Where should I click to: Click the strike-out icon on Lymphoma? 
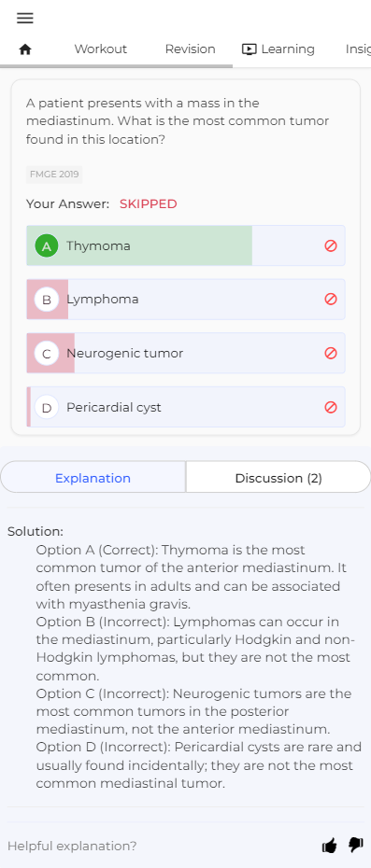coord(331,299)
